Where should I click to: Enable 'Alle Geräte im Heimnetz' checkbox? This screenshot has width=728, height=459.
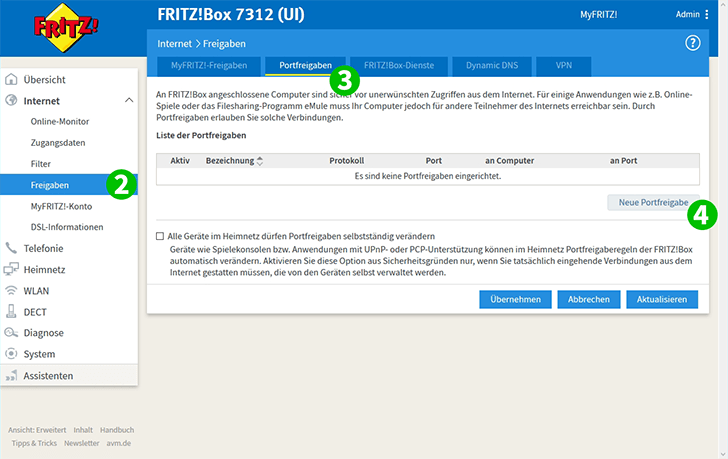point(160,236)
